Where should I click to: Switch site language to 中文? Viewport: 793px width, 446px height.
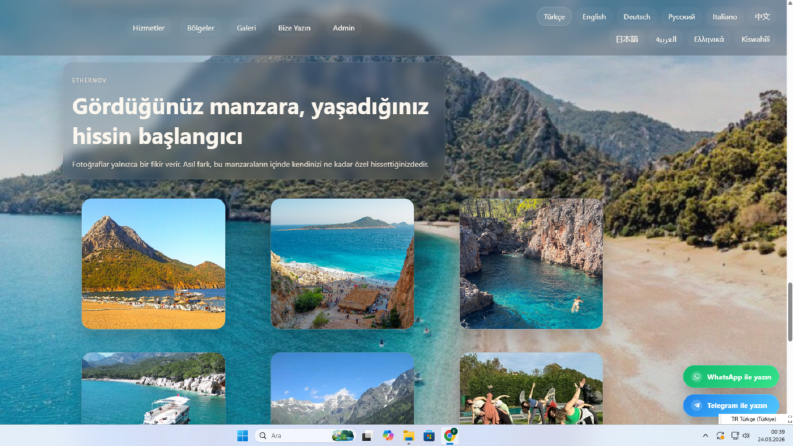tap(762, 17)
